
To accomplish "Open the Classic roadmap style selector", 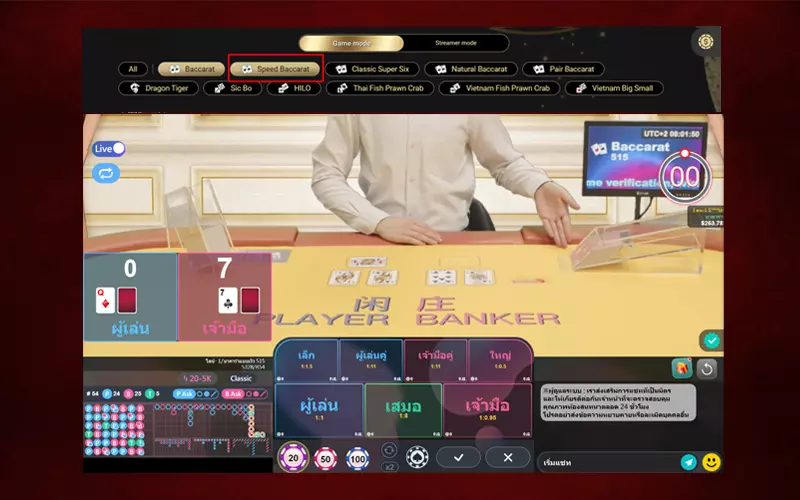I will [242, 378].
